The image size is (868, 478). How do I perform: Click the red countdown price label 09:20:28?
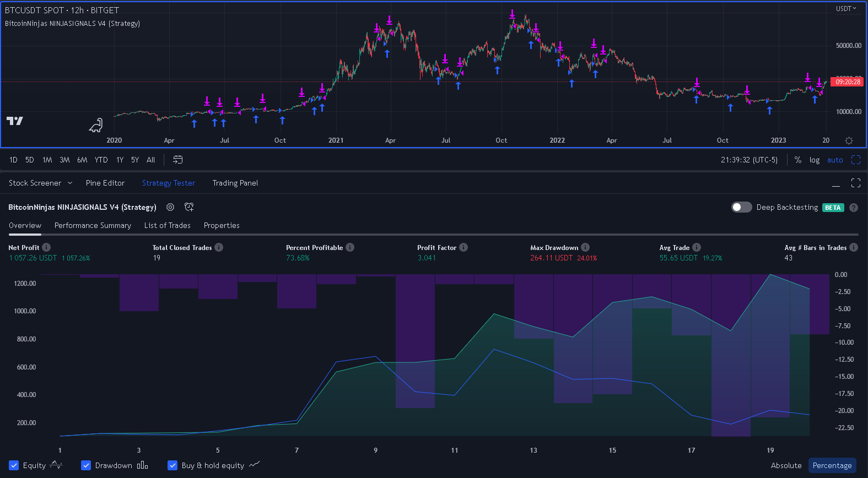pyautogui.click(x=848, y=82)
